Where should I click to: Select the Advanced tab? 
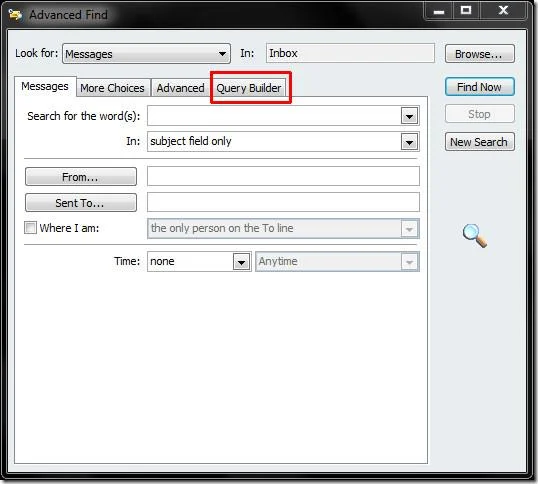pyautogui.click(x=180, y=88)
